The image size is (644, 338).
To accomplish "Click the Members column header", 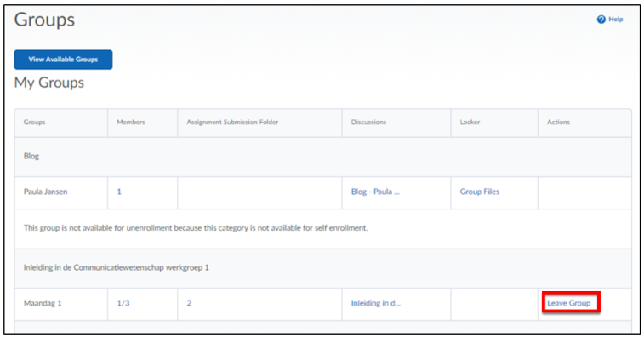I will [131, 122].
